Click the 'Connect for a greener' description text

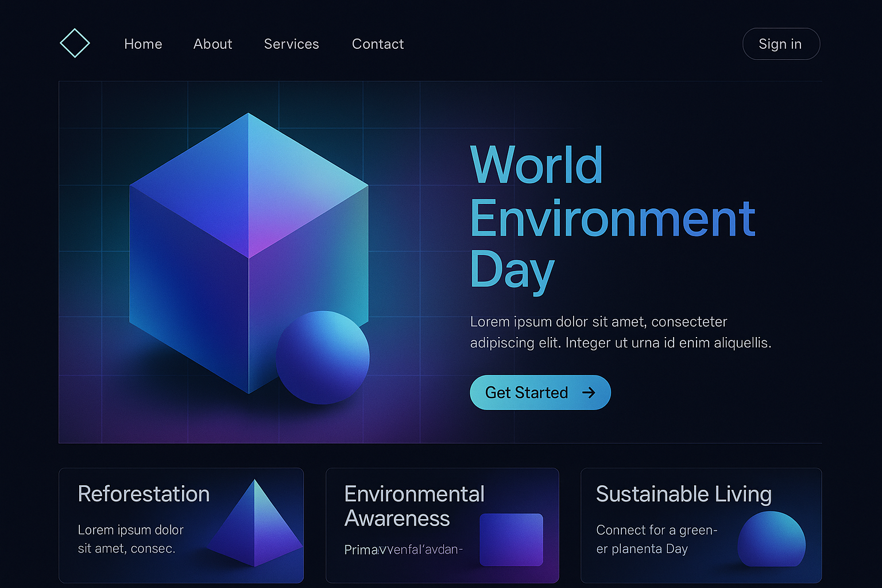pos(656,539)
